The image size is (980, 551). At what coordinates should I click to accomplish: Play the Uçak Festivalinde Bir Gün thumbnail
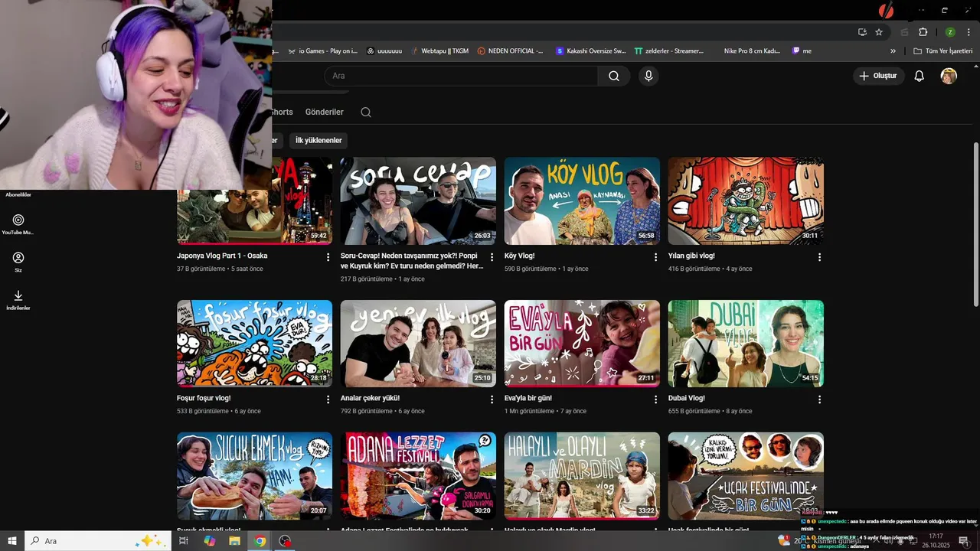746,476
